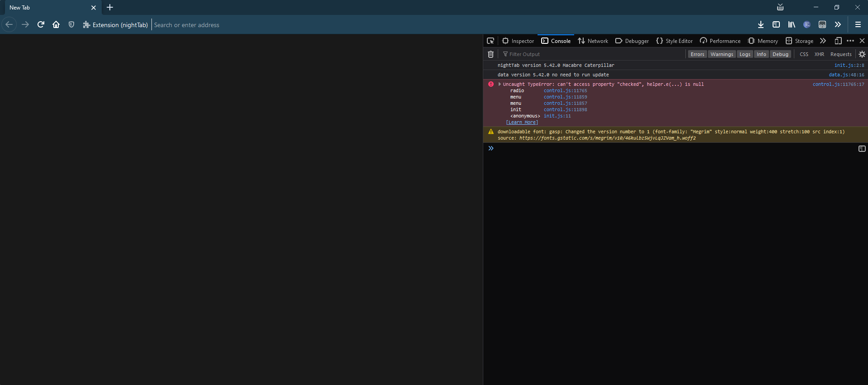
Task: Open the devtools three-dot options menu
Action: (850, 41)
